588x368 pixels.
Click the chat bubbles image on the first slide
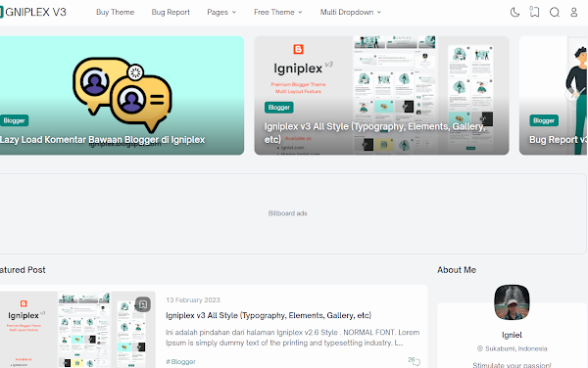(122, 95)
